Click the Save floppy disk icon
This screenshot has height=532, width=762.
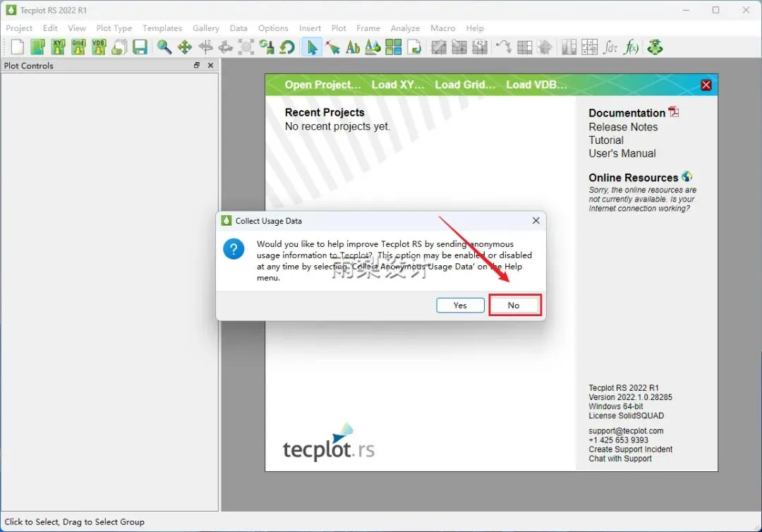coord(140,47)
